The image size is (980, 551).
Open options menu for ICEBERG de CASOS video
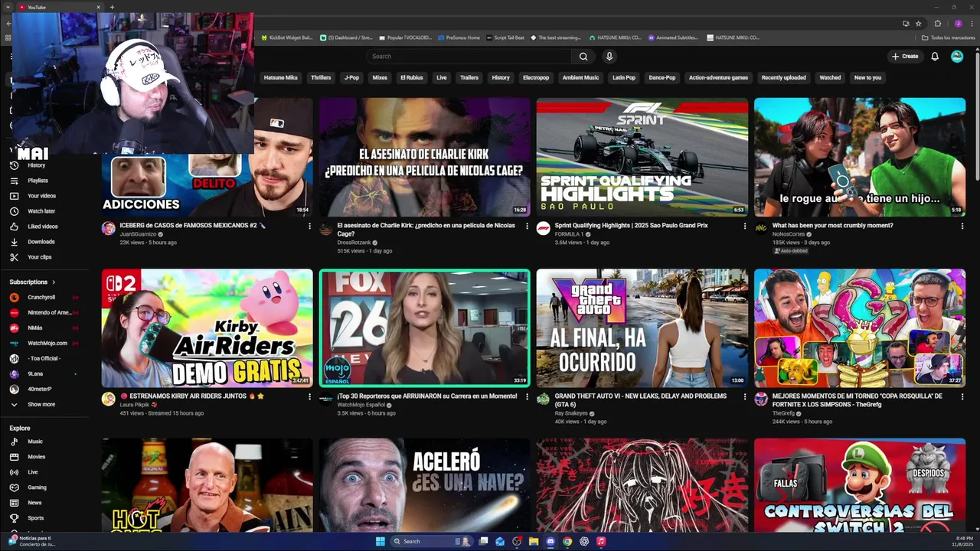point(309,227)
